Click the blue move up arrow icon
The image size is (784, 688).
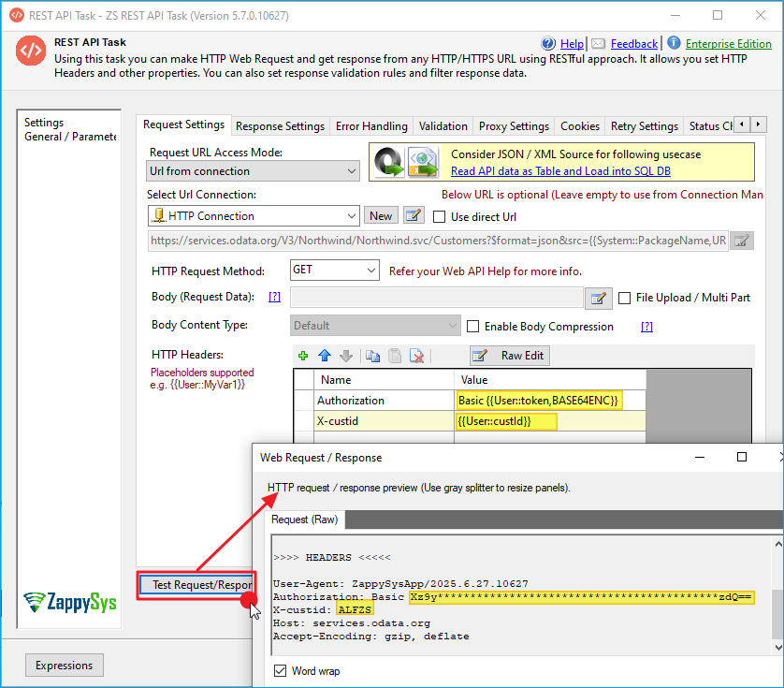(325, 356)
